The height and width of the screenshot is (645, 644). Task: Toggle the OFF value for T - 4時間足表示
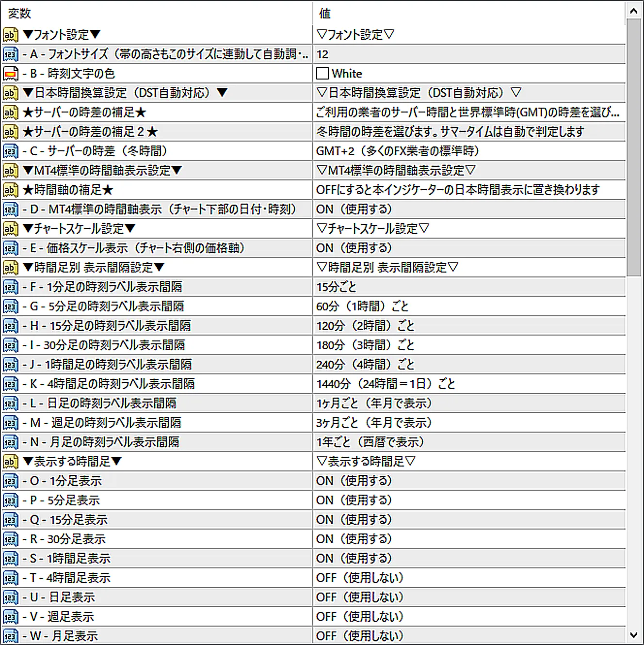click(469, 578)
